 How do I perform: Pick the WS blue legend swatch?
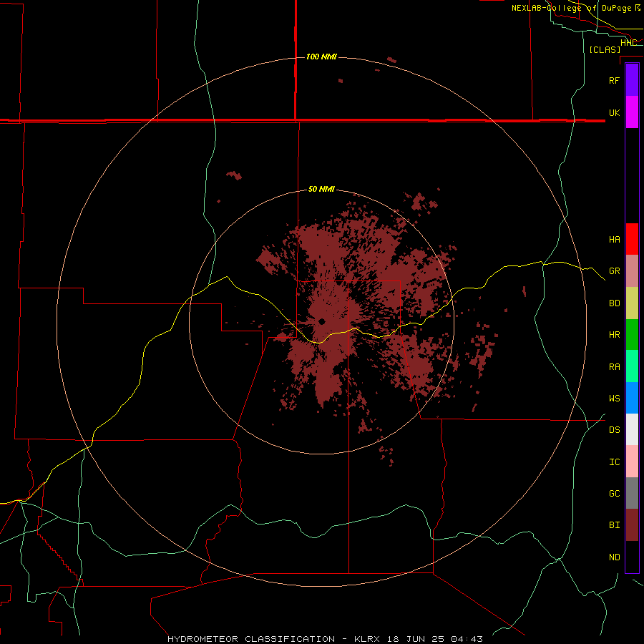pyautogui.click(x=632, y=398)
